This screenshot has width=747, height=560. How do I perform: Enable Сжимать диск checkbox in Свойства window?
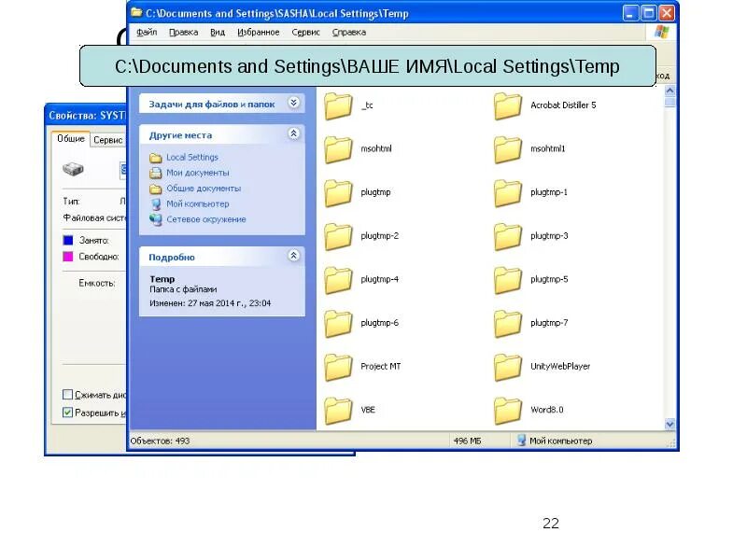[x=67, y=394]
